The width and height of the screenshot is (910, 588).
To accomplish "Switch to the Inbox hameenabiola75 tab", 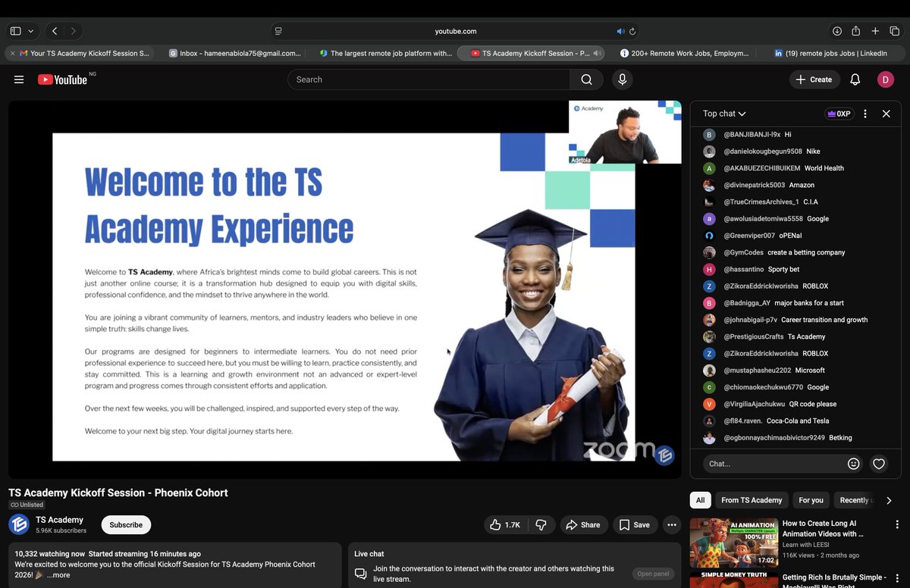I will tap(237, 54).
